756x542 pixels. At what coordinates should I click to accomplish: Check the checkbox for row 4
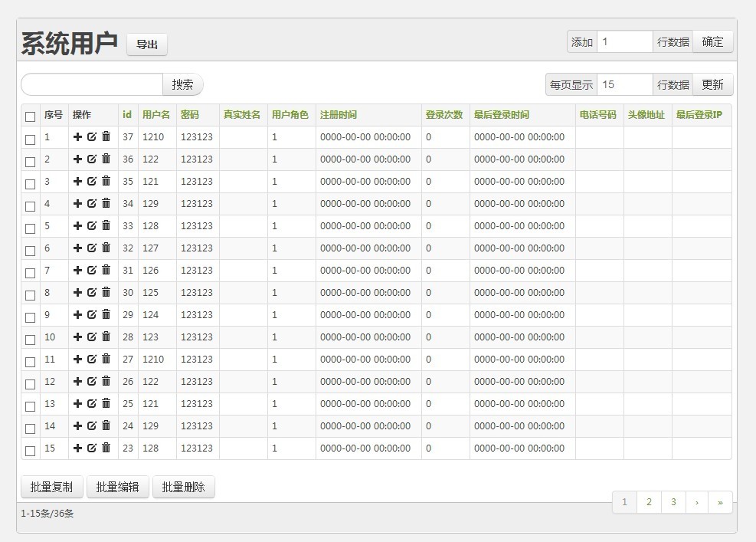click(31, 205)
